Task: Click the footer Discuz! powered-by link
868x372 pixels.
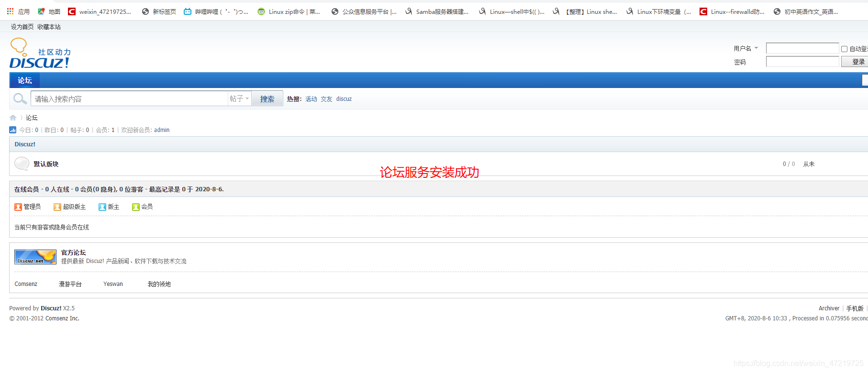Action: (x=51, y=308)
